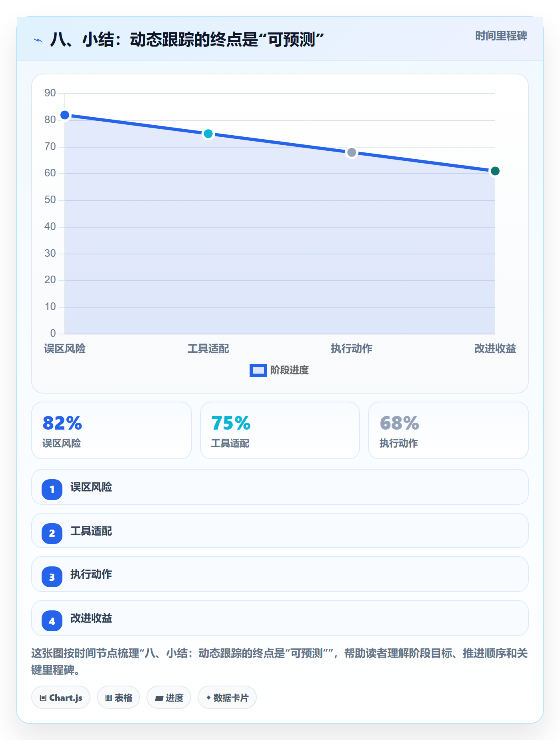Click the numbered badge 3 icon
Viewport: 560px width, 740px height.
point(52,577)
